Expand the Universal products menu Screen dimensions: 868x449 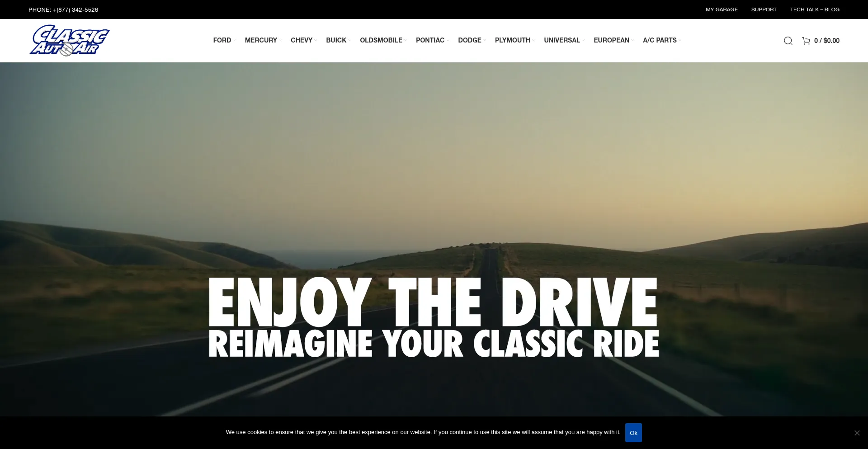[562, 40]
